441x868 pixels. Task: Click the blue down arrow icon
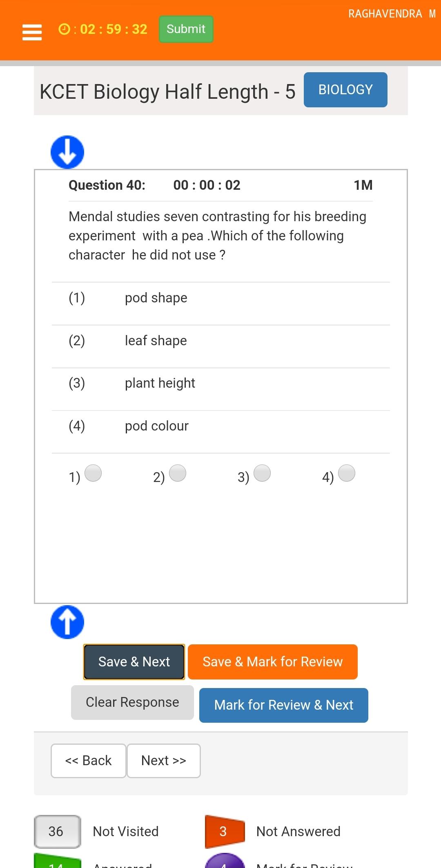point(67,152)
